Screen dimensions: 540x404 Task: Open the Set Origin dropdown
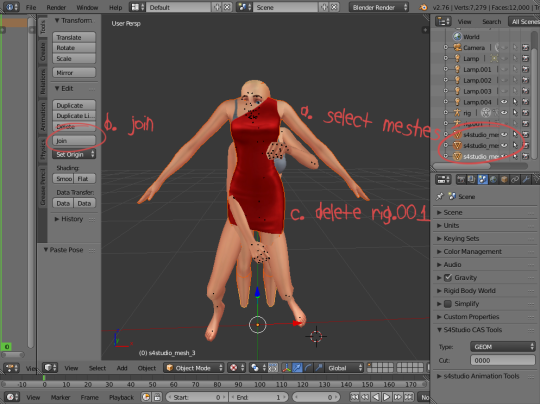click(x=74, y=154)
